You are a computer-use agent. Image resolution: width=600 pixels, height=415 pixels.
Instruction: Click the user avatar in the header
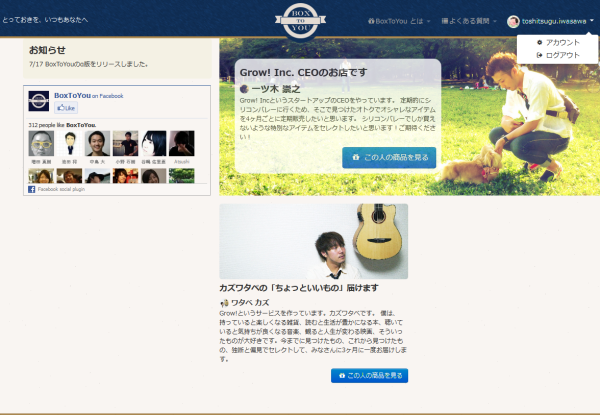click(x=513, y=21)
